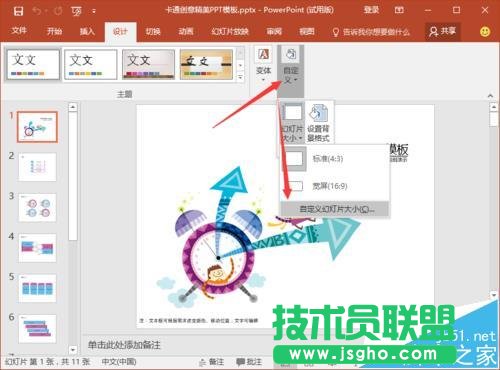Switch to the 切换 ribbon tab

pyautogui.click(x=153, y=32)
